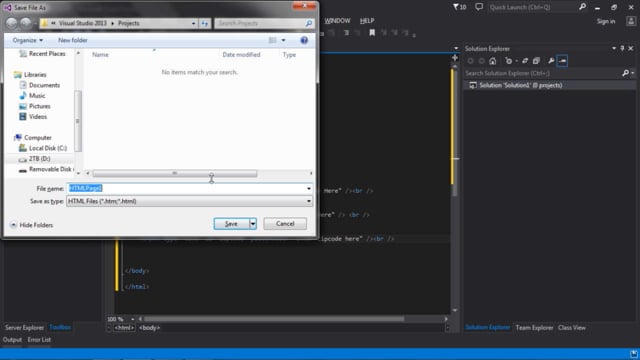
Task: Sort by the Name column header
Action: [100, 54]
